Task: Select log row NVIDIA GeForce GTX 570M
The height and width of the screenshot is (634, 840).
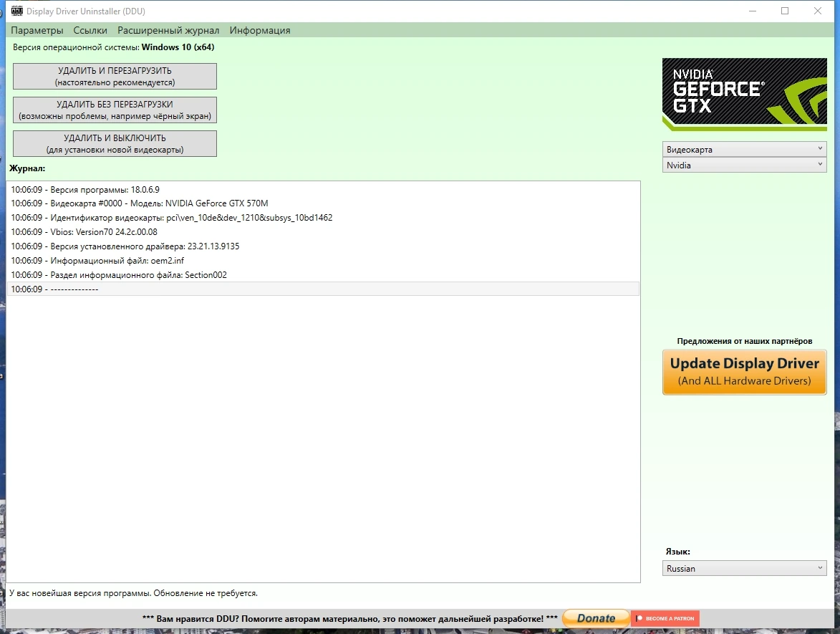Action: 323,203
